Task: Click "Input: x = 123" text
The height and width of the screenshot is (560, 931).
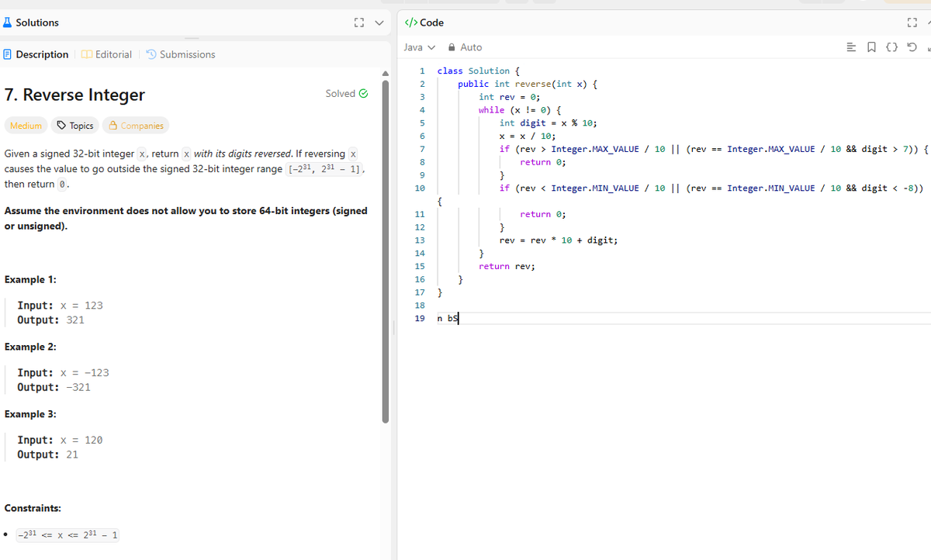Action: (x=60, y=306)
